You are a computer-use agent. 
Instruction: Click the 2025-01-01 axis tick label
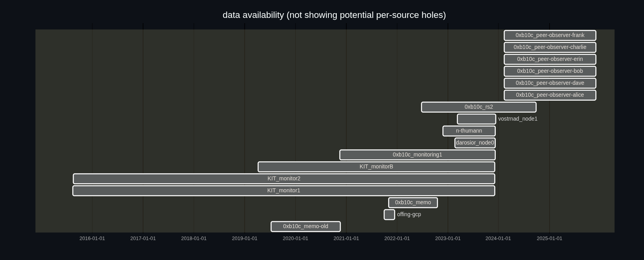[x=549, y=238]
